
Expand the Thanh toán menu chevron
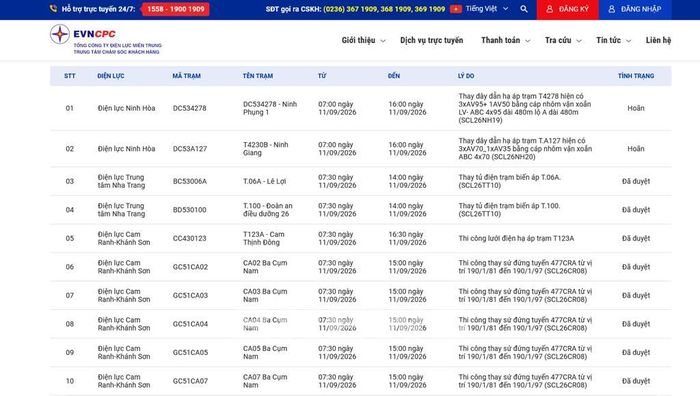coord(527,41)
